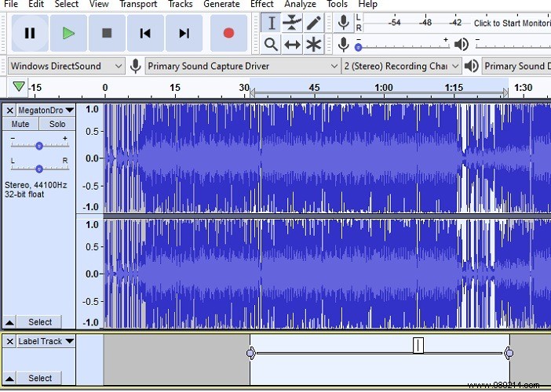This screenshot has width=551, height=392.
Task: Click Select button on Label Track
Action: click(40, 379)
